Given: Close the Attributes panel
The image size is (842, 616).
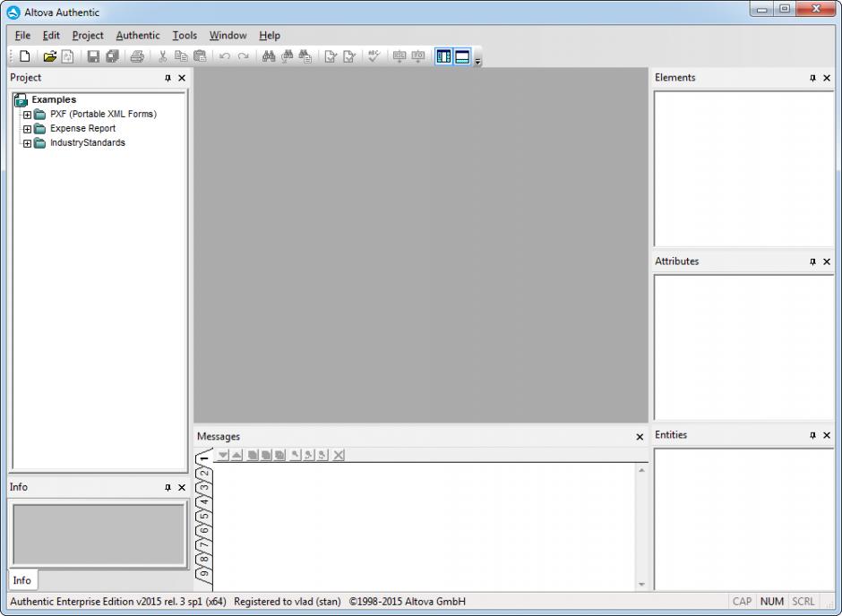Looking at the screenshot, I should coord(827,261).
